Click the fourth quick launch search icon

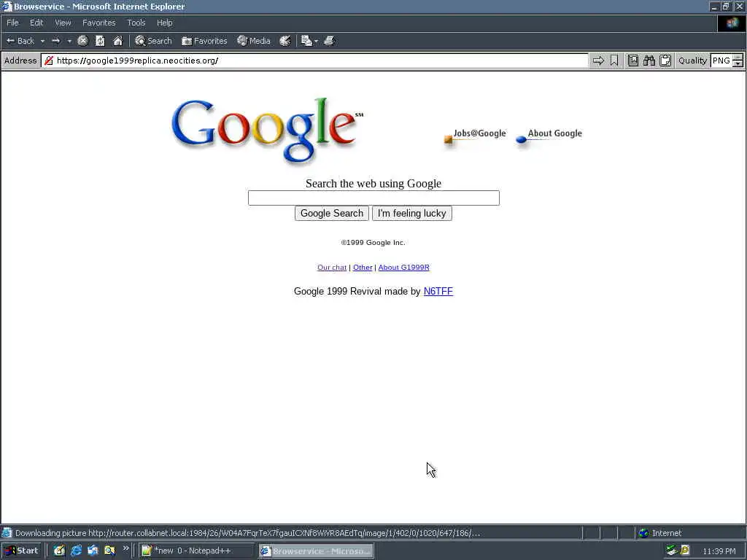coord(109,551)
